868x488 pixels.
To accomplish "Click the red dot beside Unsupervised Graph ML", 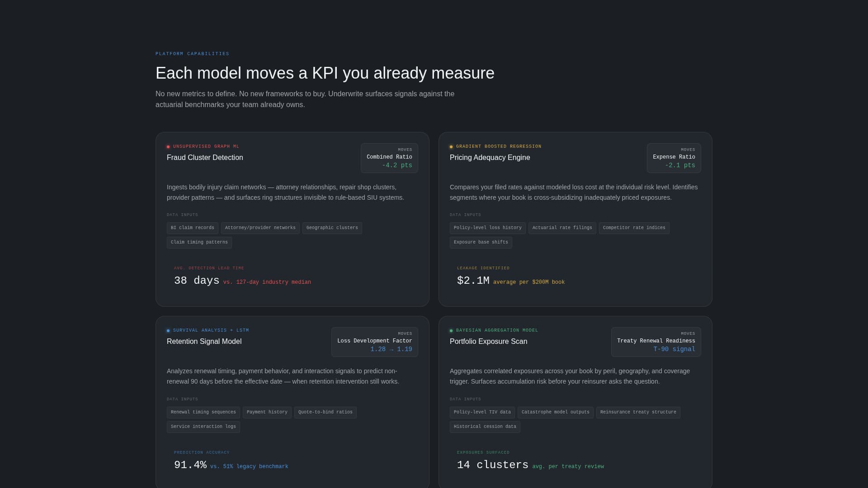I will pos(168,147).
